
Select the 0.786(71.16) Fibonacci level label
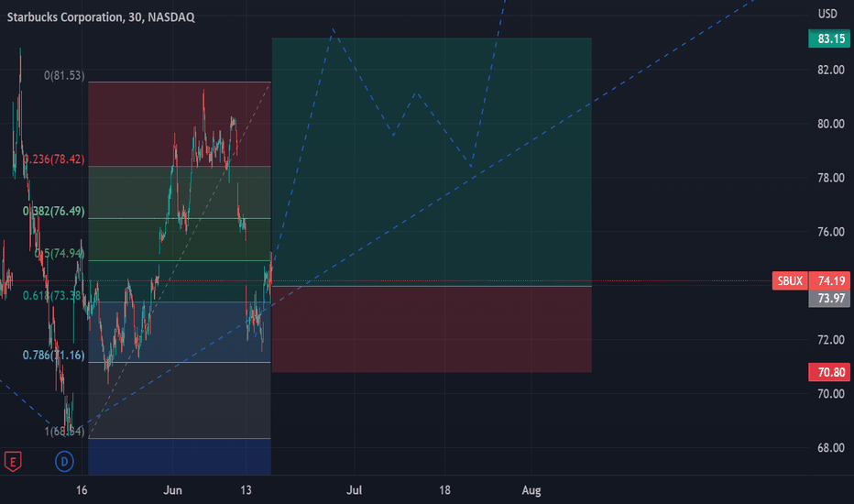tap(54, 356)
